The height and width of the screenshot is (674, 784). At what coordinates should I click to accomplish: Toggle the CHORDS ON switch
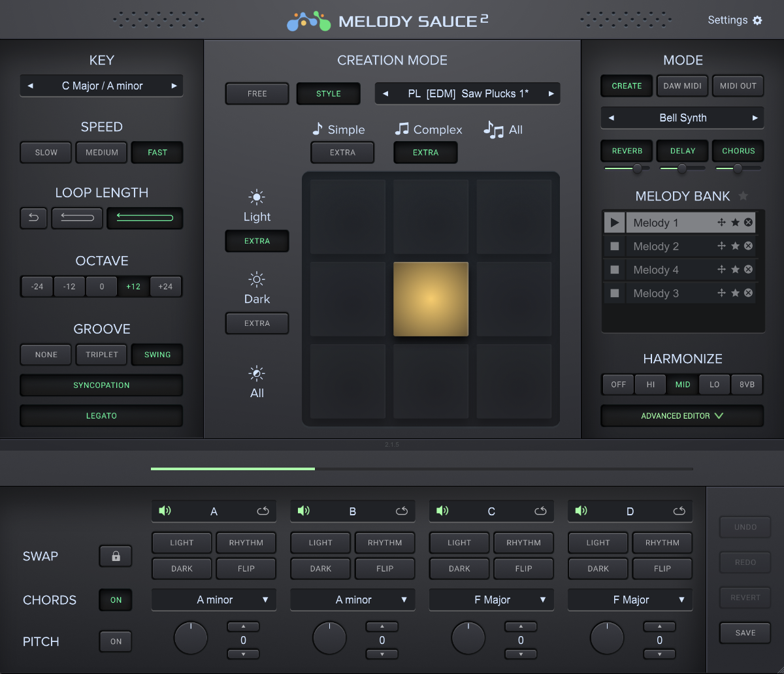click(116, 600)
